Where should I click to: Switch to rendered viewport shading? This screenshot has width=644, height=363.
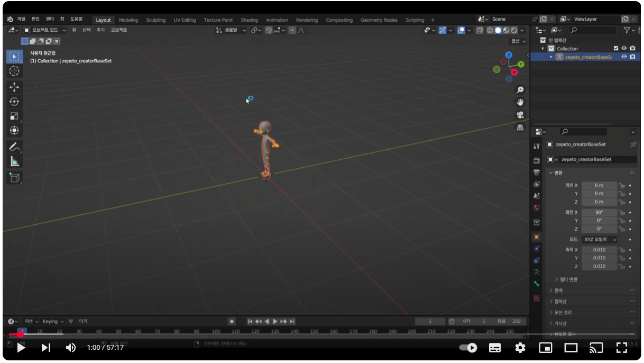click(x=514, y=30)
